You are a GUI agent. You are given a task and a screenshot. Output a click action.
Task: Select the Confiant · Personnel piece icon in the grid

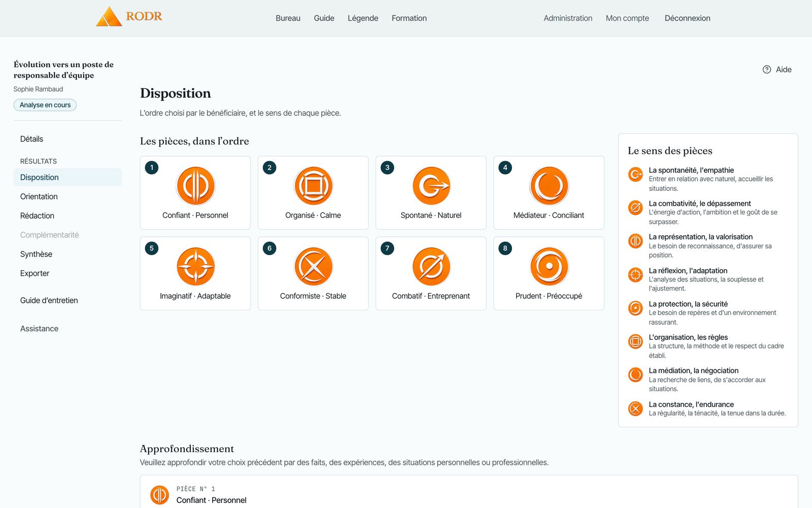point(195,186)
